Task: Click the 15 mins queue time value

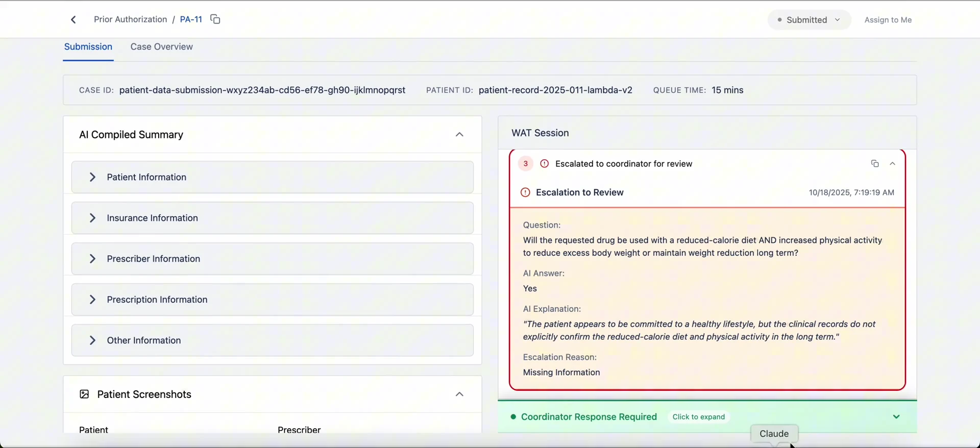Action: tap(727, 90)
